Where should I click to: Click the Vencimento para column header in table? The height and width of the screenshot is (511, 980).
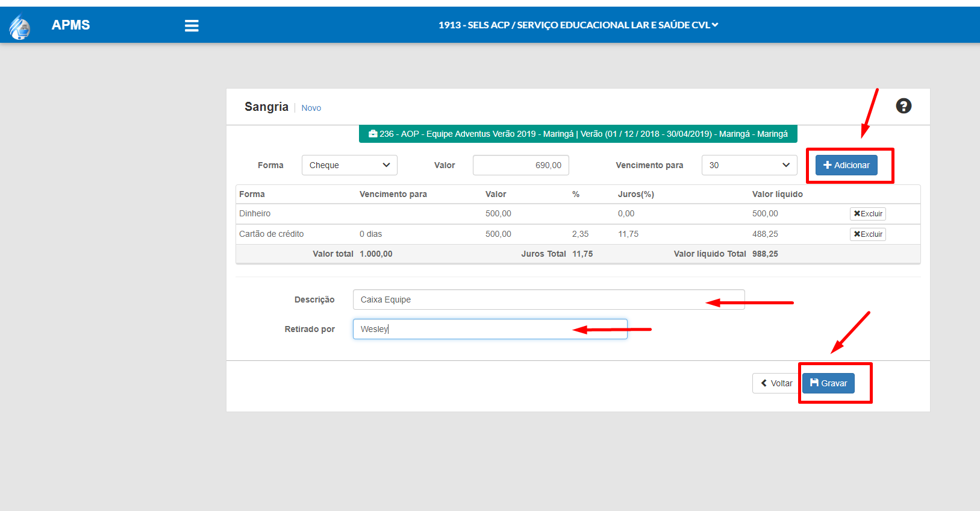tap(393, 194)
